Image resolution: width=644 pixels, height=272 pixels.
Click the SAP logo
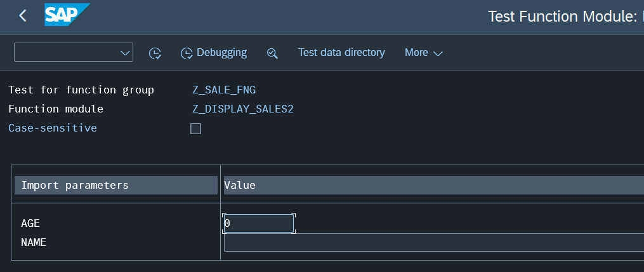(67, 15)
